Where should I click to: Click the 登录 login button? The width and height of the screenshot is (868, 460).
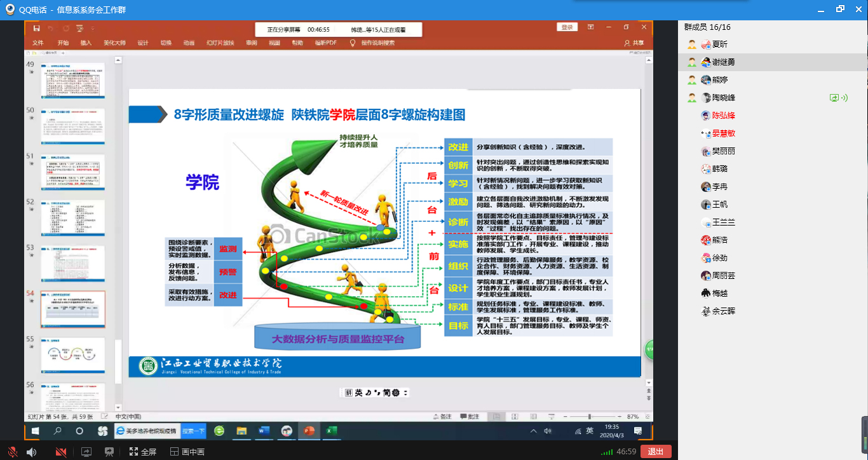pos(567,27)
